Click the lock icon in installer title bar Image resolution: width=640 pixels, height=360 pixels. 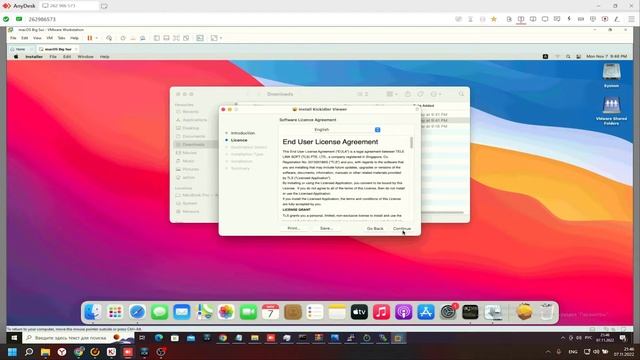point(417,109)
